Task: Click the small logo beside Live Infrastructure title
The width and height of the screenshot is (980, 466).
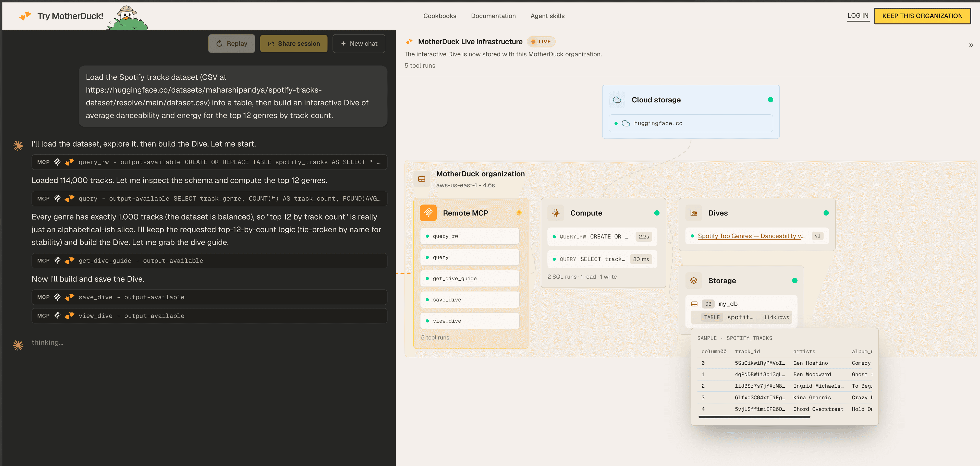Action: (409, 42)
